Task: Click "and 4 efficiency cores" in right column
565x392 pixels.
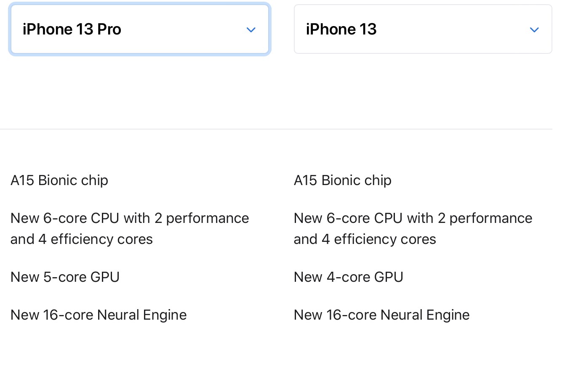Action: tap(365, 239)
